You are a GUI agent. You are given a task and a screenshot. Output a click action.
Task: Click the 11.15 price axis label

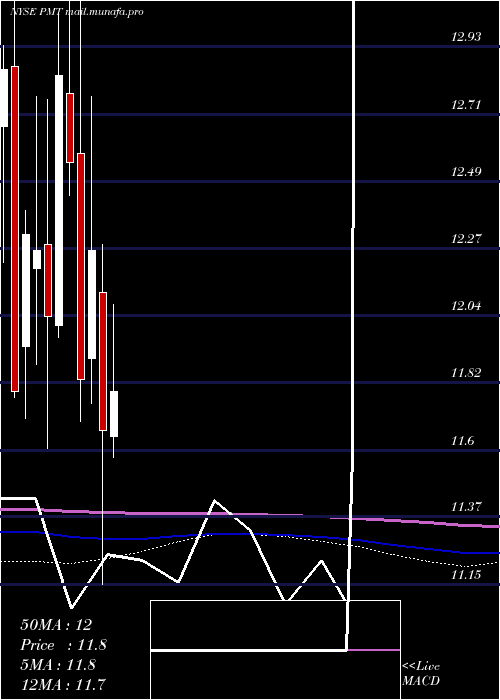click(466, 575)
